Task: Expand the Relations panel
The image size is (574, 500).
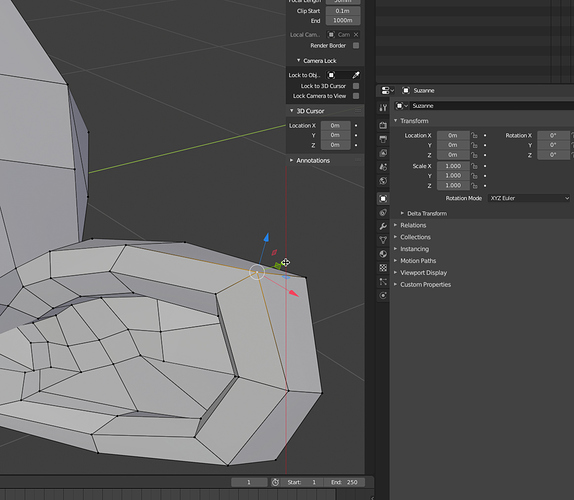Action: 410,225
